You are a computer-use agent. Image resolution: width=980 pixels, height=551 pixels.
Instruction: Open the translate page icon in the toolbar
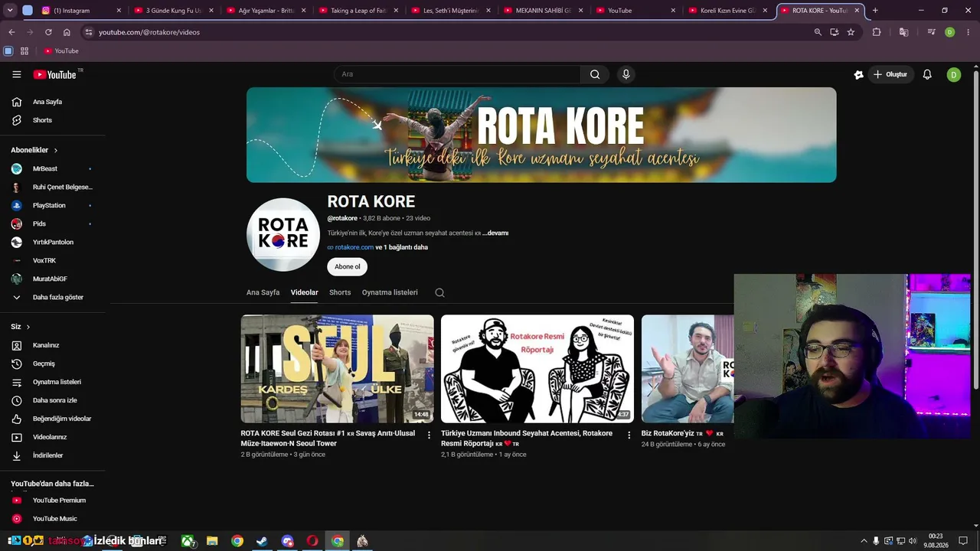(904, 32)
